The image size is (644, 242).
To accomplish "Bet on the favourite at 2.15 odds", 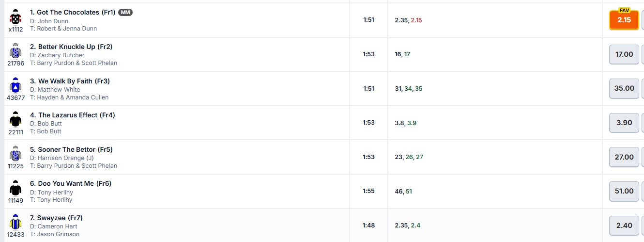I will [624, 20].
